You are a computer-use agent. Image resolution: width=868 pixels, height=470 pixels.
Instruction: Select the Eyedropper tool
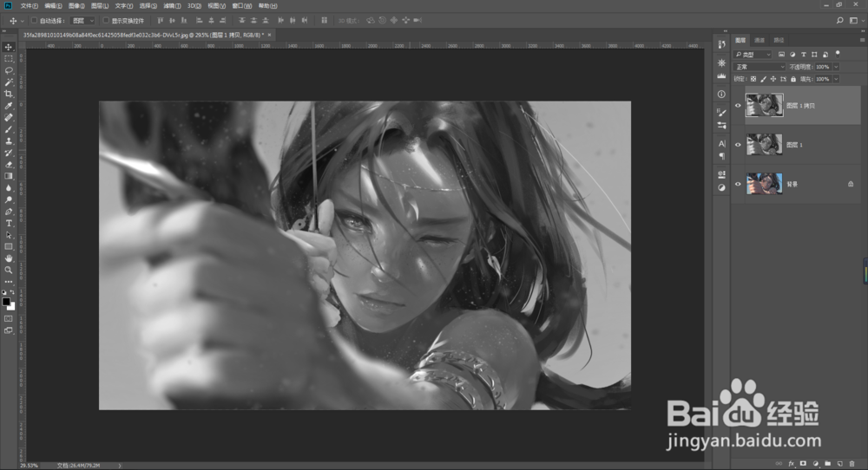coord(9,106)
